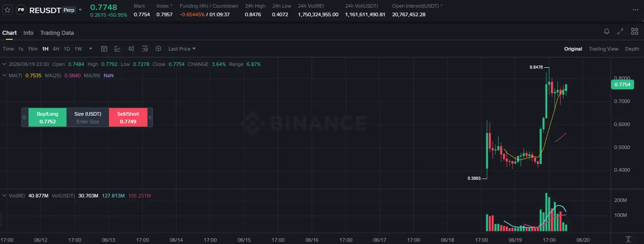
Task: Click the Range value 6.87%
Action: 254,64
